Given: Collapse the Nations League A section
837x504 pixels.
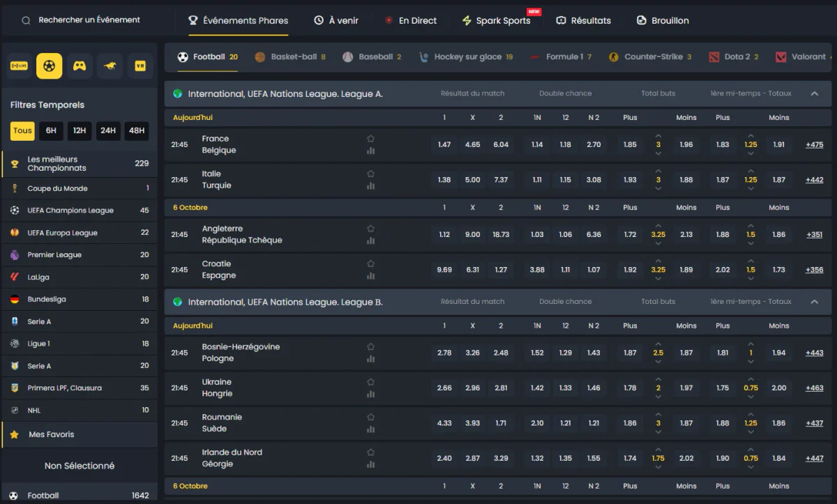Looking at the screenshot, I should click(814, 93).
